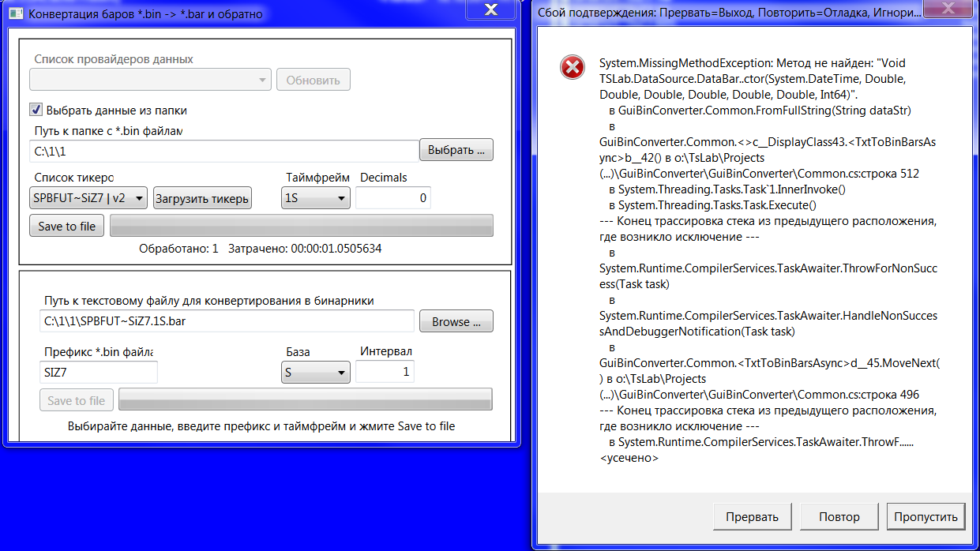Open the ticker list 'SPBFUT~SiZ7' dropdown

click(x=88, y=197)
